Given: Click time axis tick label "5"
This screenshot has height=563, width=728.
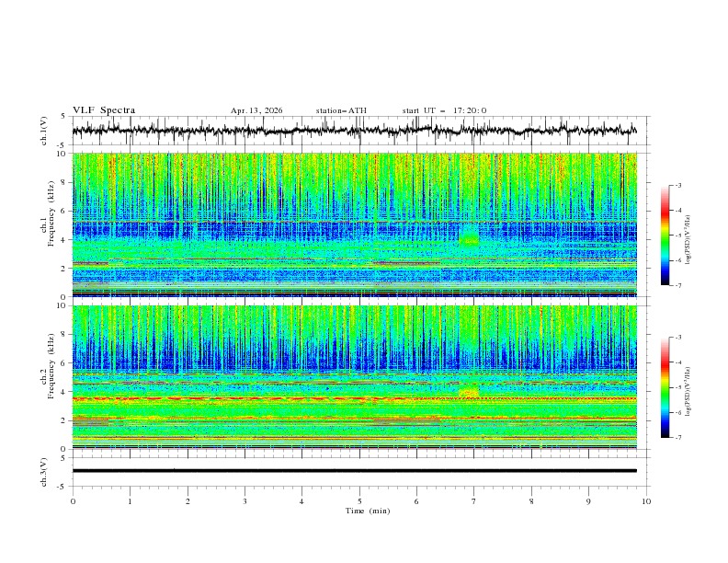Looking at the screenshot, I should click(359, 501).
